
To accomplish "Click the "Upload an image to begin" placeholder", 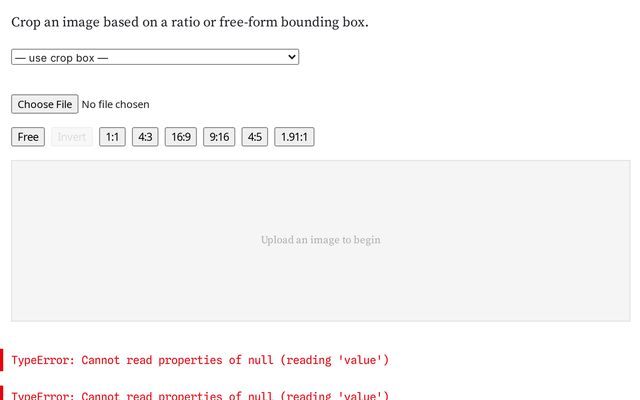I will (x=320, y=240).
